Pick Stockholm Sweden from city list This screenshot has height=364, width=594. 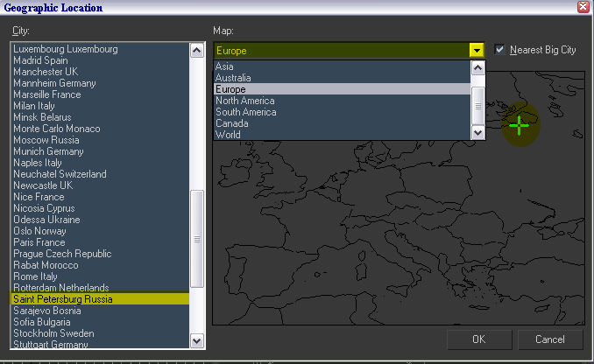coord(53,333)
